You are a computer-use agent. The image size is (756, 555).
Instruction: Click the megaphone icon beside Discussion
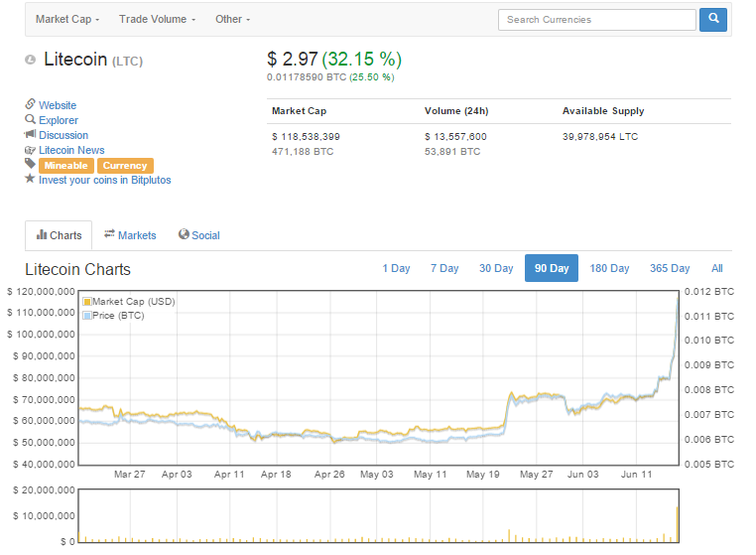(31, 134)
